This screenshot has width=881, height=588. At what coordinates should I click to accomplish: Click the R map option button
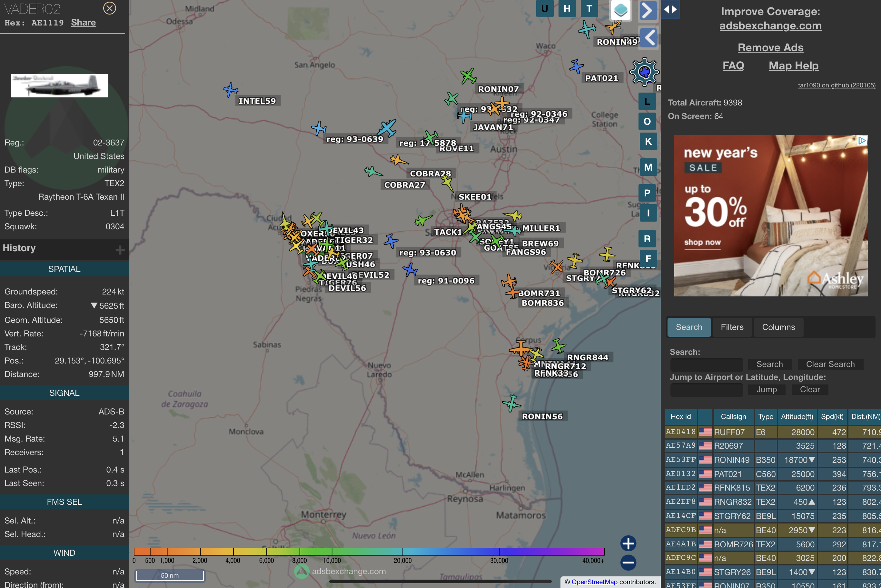coord(647,238)
